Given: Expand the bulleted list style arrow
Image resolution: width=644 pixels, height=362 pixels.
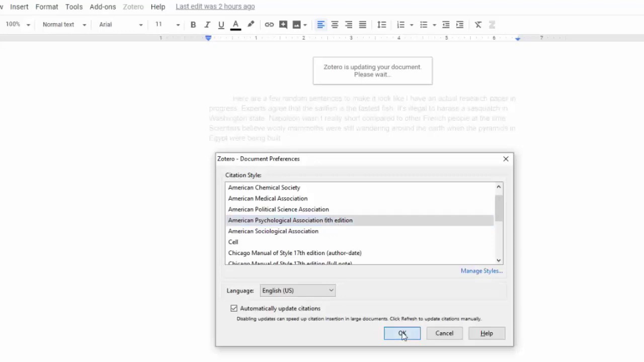Looking at the screenshot, I should pos(434,25).
